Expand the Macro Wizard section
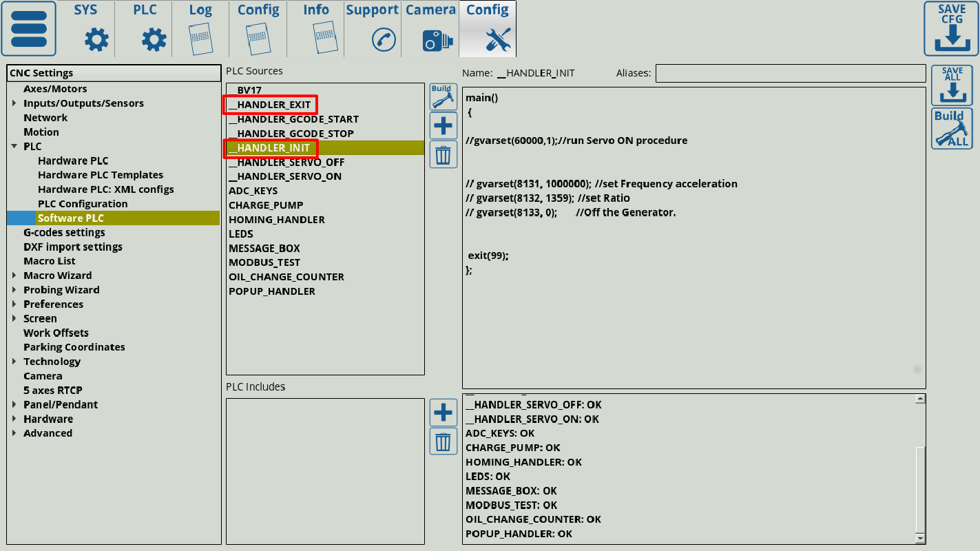 pos(14,275)
